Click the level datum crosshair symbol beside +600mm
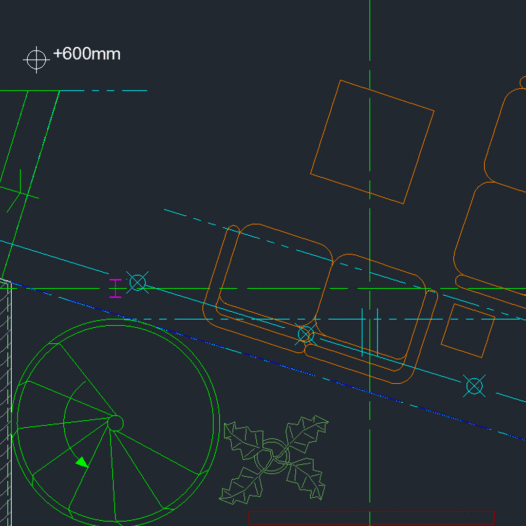The width and height of the screenshot is (526, 526). (36, 60)
